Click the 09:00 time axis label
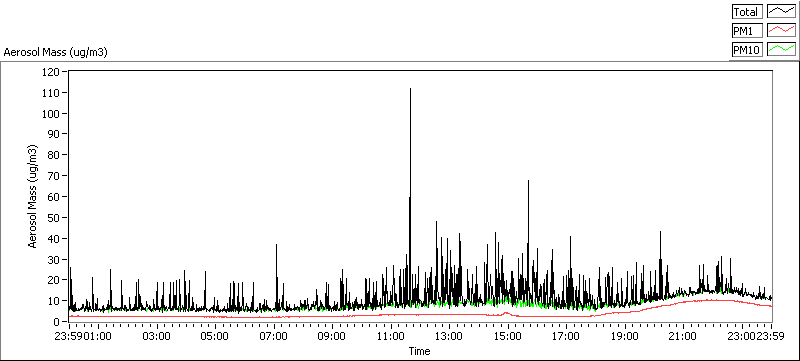The height and width of the screenshot is (361, 800). 332,336
